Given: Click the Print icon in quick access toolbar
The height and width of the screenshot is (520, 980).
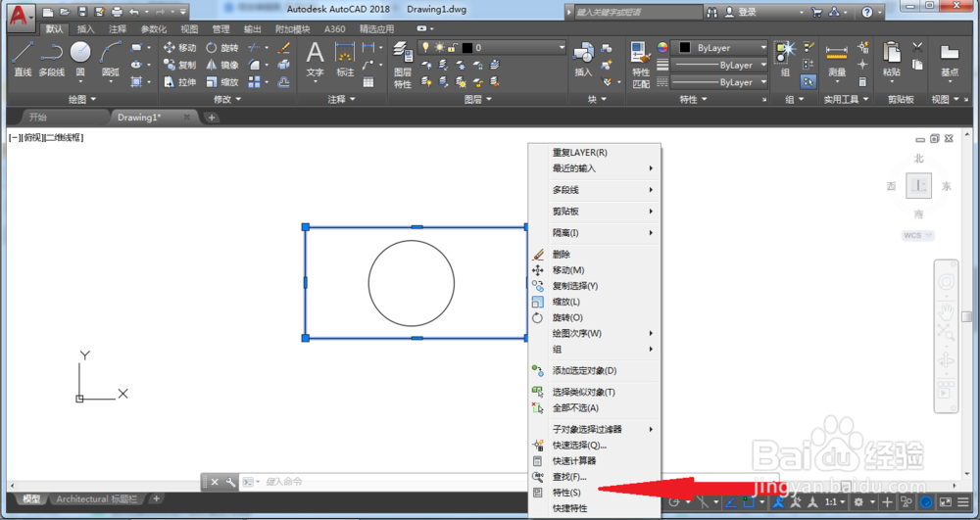Looking at the screenshot, I should point(117,12).
